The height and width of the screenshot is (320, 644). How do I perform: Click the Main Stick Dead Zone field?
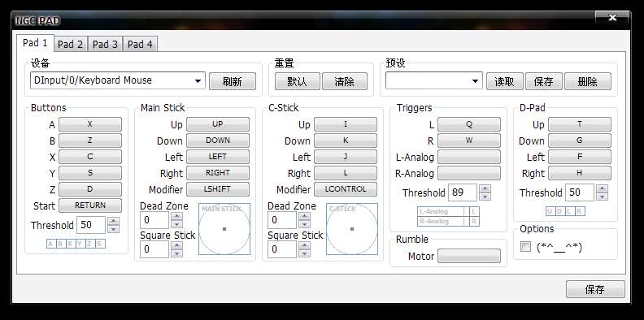(x=154, y=220)
